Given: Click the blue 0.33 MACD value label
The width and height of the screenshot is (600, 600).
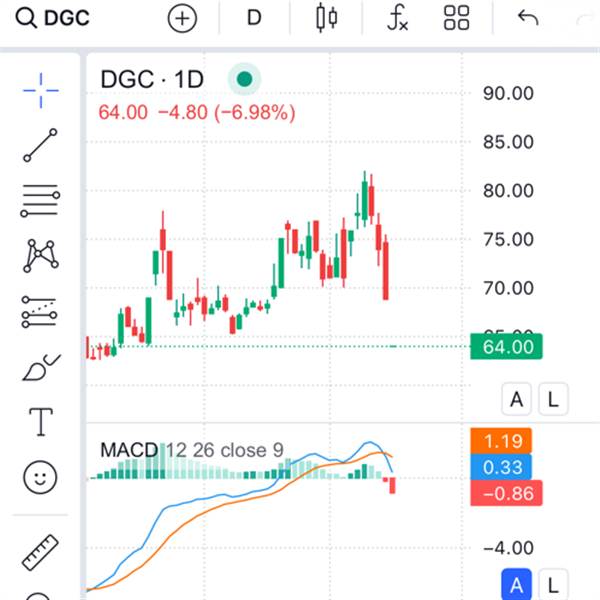Looking at the screenshot, I should pyautogui.click(x=501, y=467).
